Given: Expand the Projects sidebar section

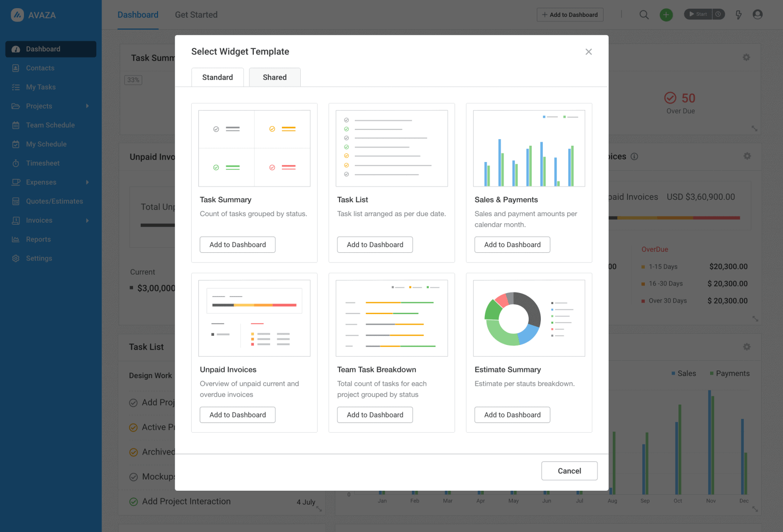Looking at the screenshot, I should point(39,106).
